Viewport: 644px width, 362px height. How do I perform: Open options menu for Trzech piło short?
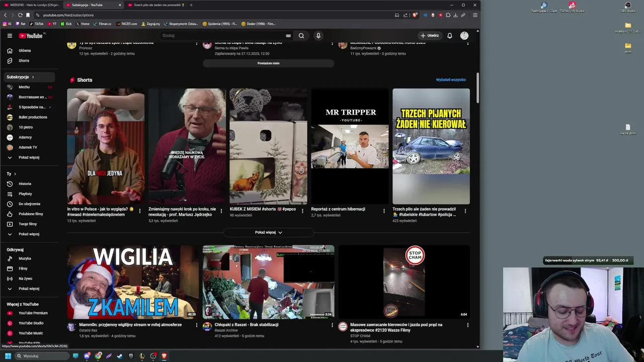[465, 211]
